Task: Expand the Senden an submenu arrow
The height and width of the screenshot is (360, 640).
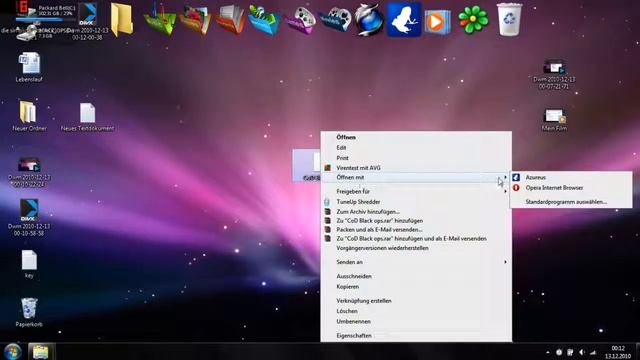Action: tap(505, 262)
